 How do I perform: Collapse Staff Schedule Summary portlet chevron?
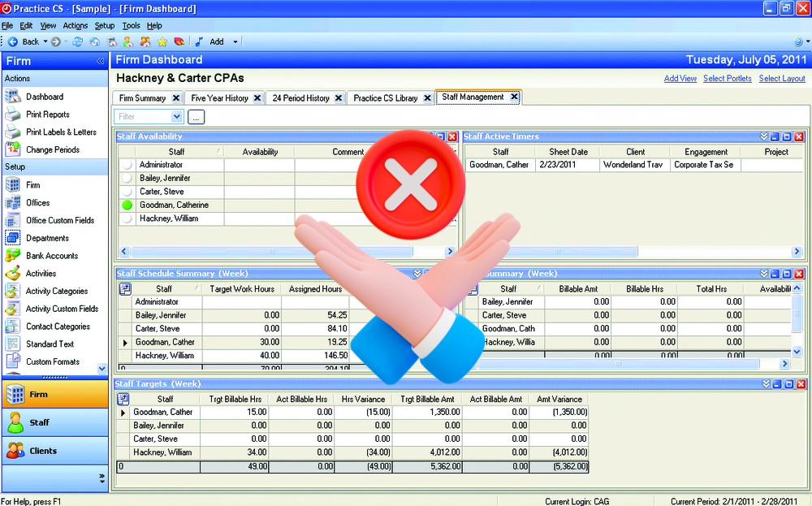click(x=417, y=274)
